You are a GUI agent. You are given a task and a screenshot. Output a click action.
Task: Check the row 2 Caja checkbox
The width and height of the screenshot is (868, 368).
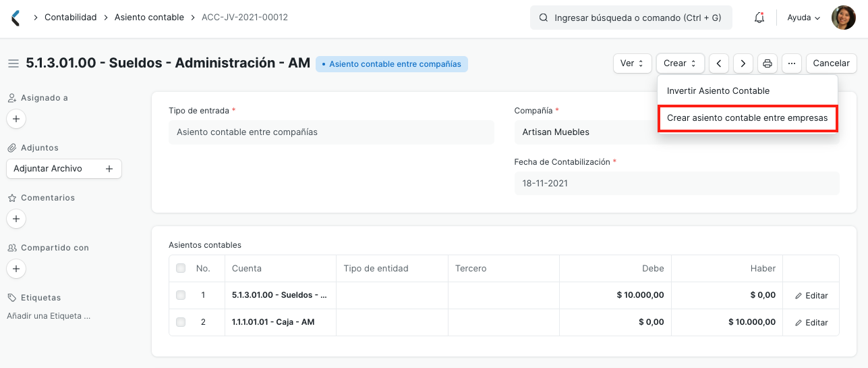click(x=181, y=322)
